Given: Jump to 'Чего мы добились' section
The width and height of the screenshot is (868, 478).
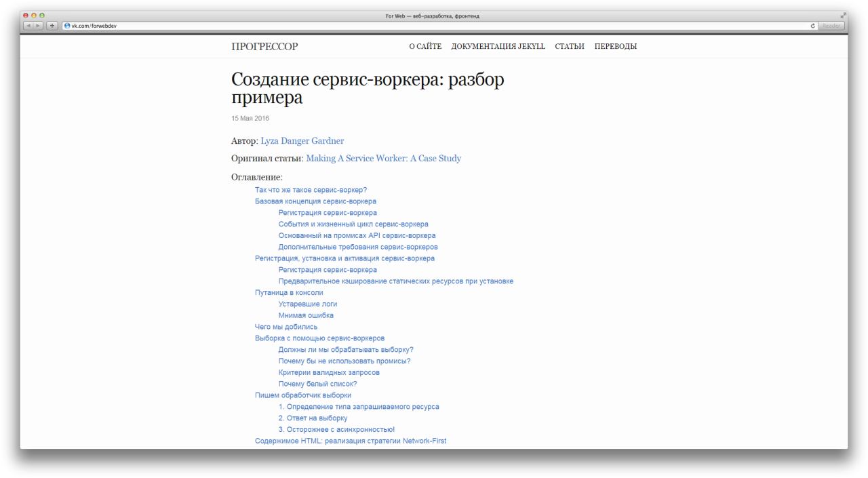Looking at the screenshot, I should [286, 327].
